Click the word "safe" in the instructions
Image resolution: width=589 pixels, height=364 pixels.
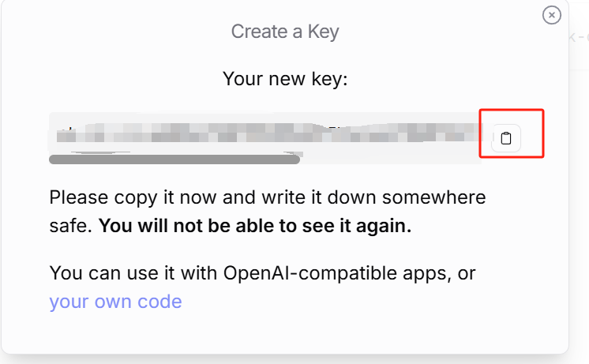[x=69, y=226]
